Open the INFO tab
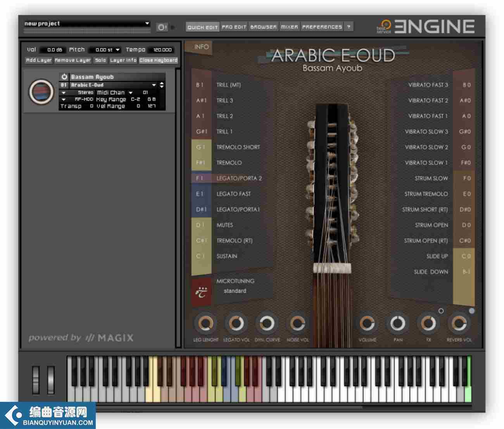Screen dimensions: 504x429 tap(201, 47)
